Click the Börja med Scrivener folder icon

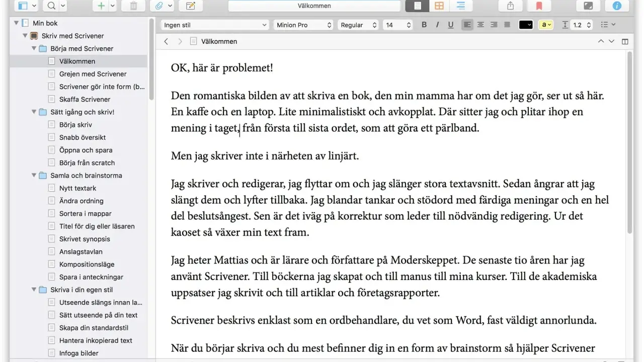(x=43, y=49)
